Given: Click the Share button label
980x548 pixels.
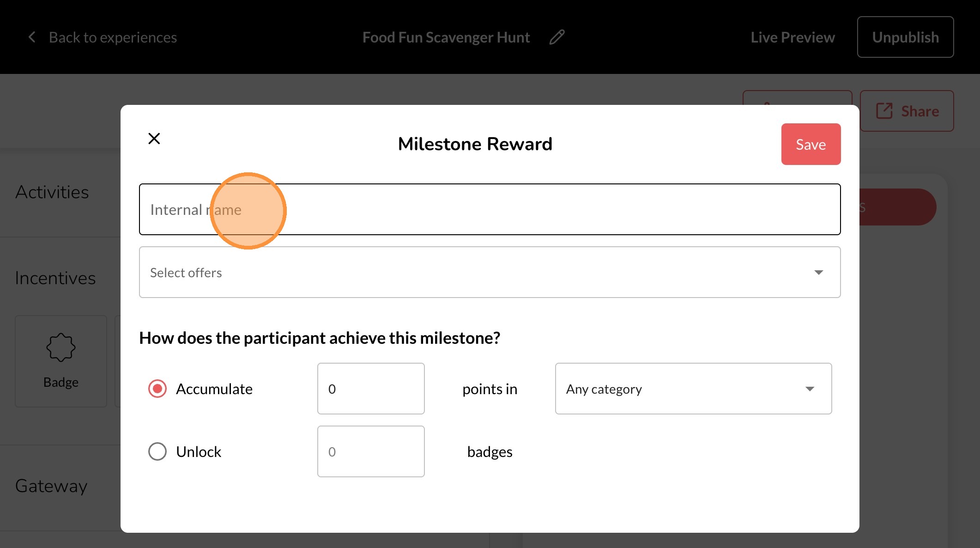Looking at the screenshot, I should pyautogui.click(x=920, y=111).
